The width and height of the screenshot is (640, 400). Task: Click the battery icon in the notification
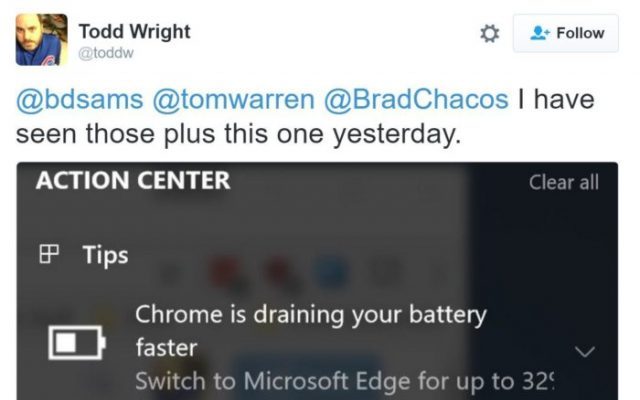(77, 342)
